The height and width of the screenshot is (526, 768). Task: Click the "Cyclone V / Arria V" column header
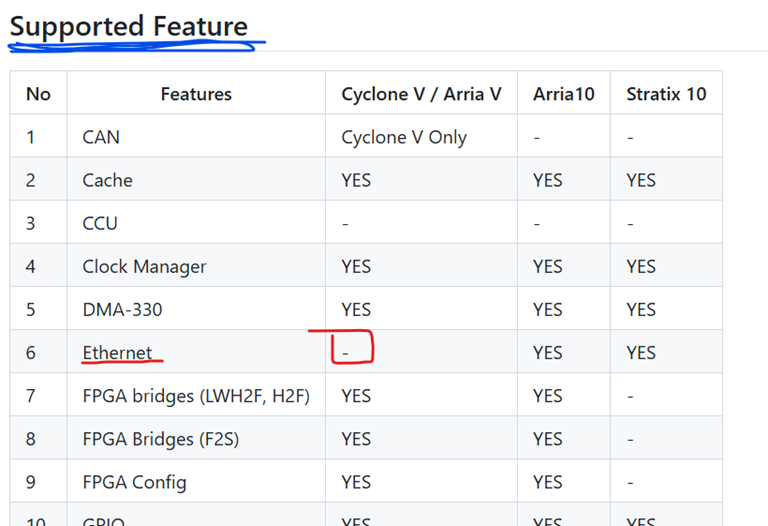[421, 94]
